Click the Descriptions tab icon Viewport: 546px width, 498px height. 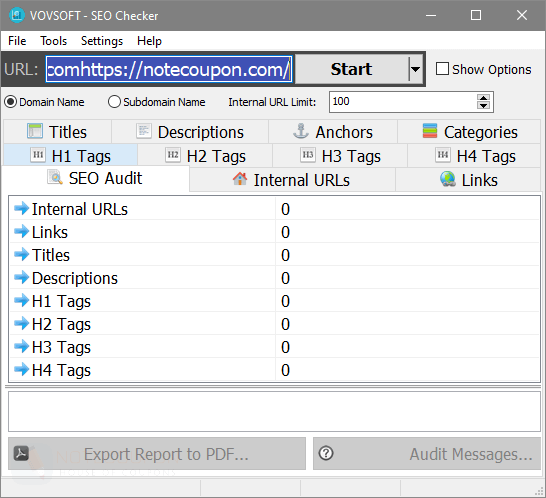click(144, 131)
